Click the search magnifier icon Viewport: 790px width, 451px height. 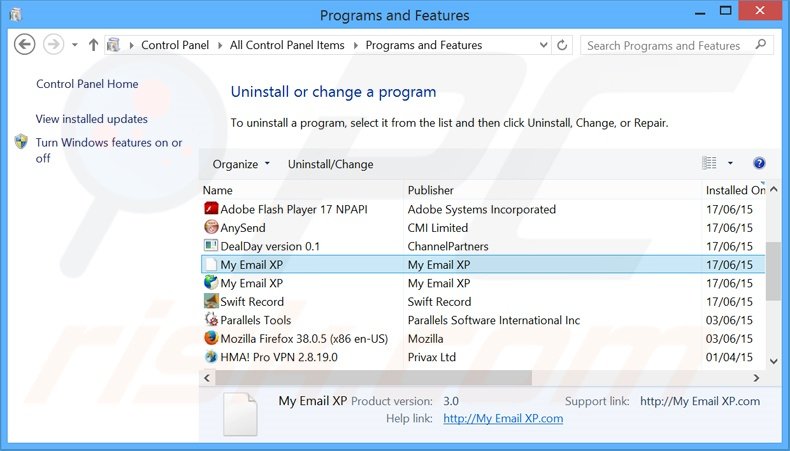point(761,45)
